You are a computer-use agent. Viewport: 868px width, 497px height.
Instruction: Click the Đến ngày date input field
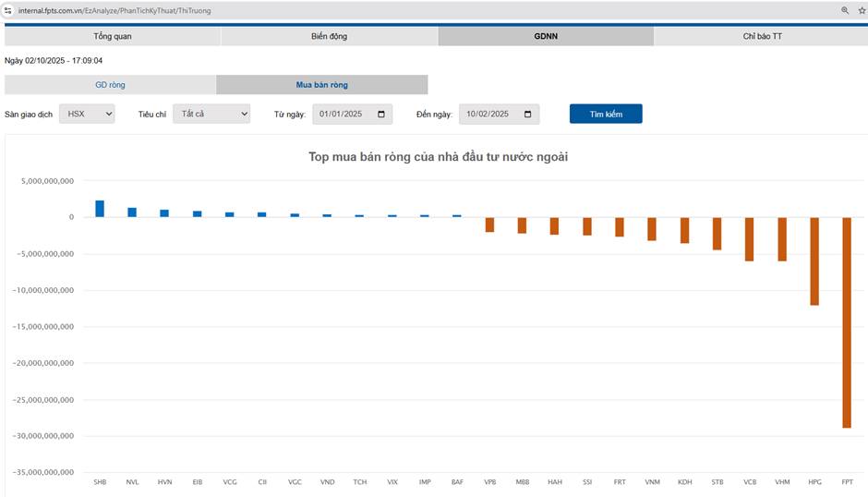(488, 114)
